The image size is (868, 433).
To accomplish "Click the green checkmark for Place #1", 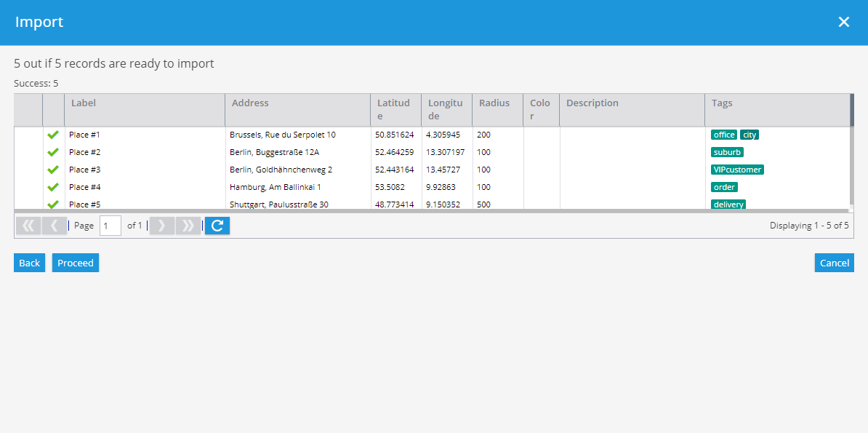I will pyautogui.click(x=53, y=135).
